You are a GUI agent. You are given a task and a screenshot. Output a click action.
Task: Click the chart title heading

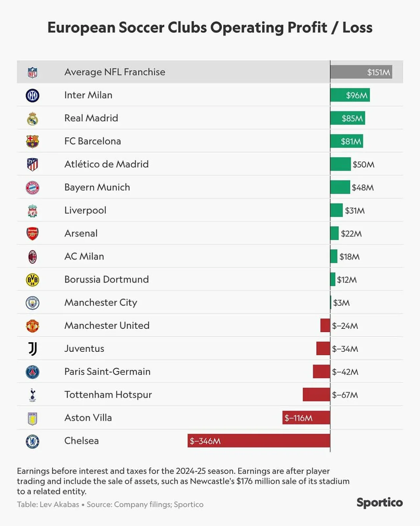coord(210,28)
